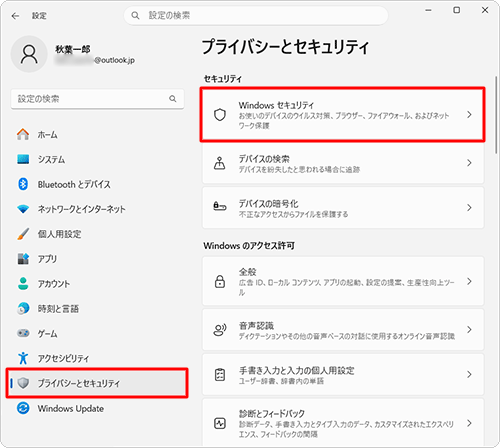Open ゲーム label in the sidebar
This screenshot has width=500, height=448.
pos(47,333)
